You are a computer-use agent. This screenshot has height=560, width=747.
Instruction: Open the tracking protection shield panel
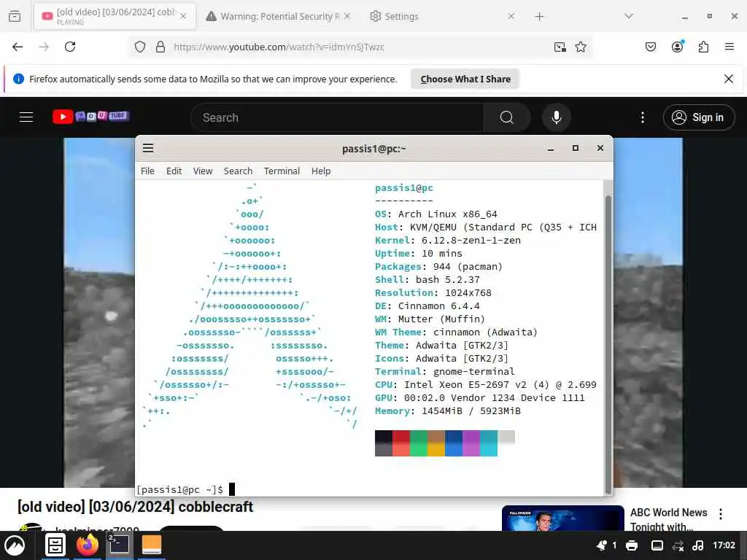[139, 47]
